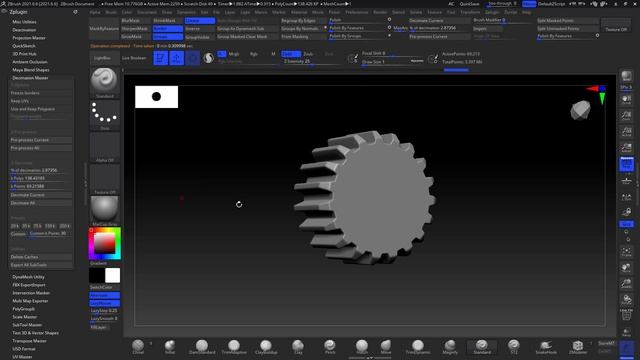
Task: Click the white main color swatch
Action: point(112,276)
